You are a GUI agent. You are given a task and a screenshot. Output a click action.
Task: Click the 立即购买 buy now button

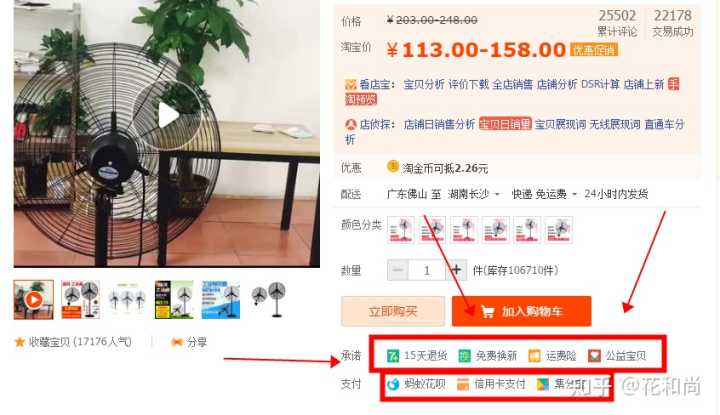coord(393,311)
